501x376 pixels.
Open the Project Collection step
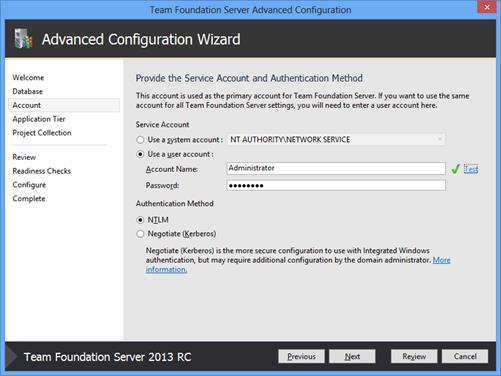tap(42, 133)
